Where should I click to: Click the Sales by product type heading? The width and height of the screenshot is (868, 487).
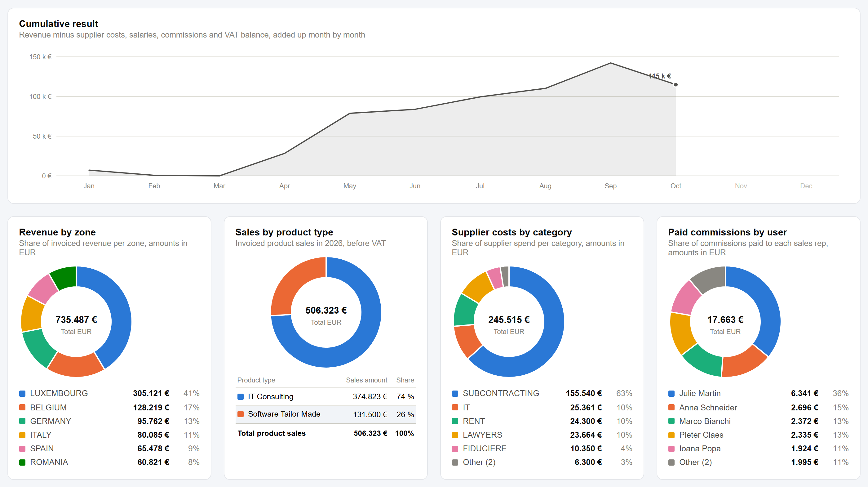284,232
